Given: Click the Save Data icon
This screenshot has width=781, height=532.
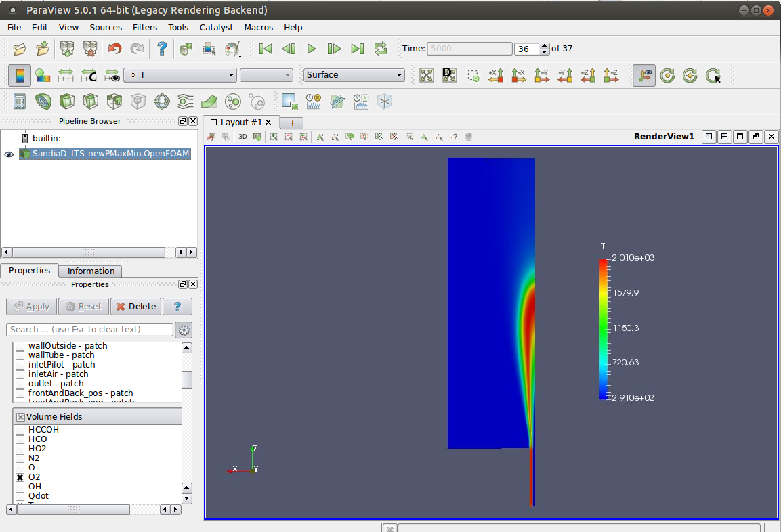Looking at the screenshot, I should (43, 49).
